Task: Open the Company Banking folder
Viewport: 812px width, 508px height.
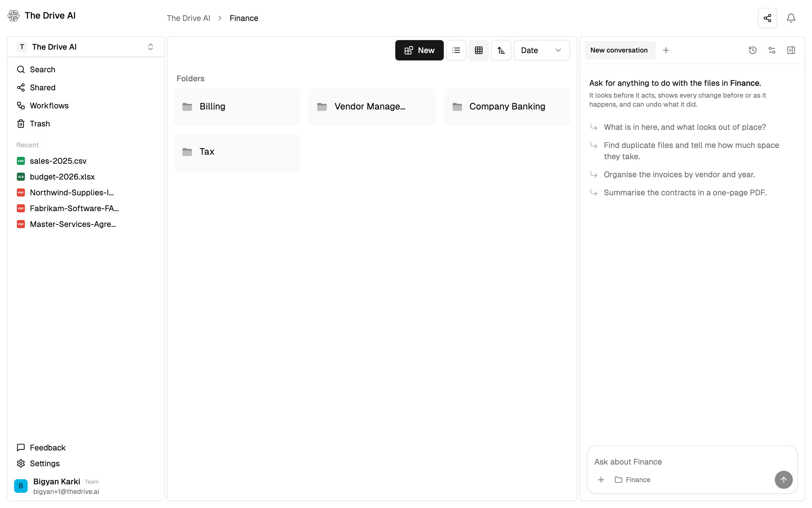Action: click(507, 107)
